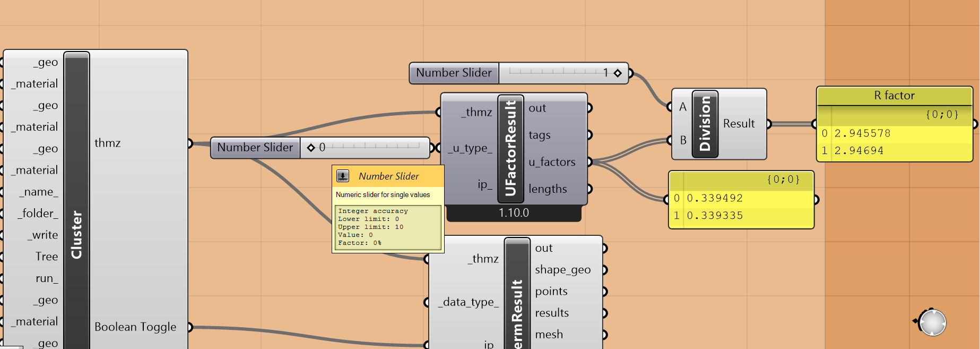The image size is (980, 349).
Task: Click the diamond grip on the top Number Slider
Action: pyautogui.click(x=618, y=73)
